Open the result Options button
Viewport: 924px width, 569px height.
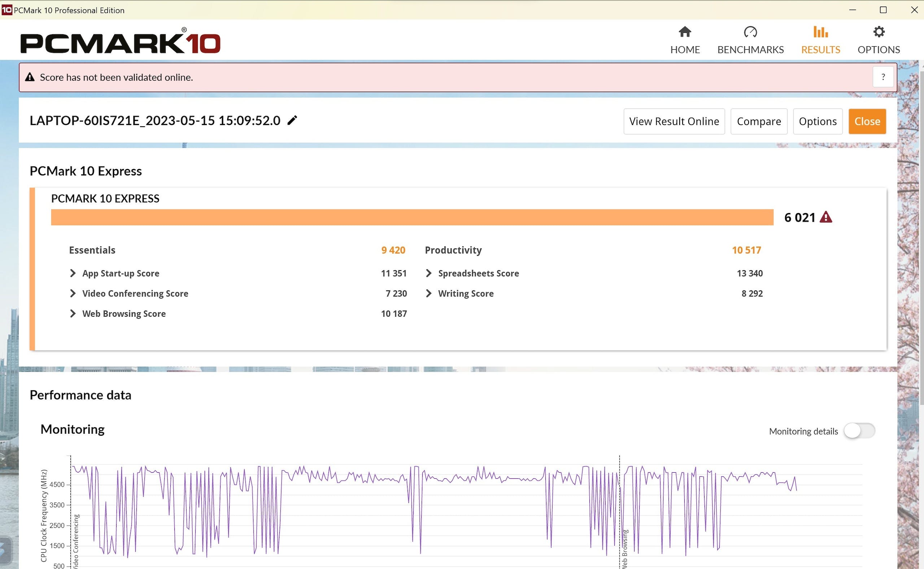(818, 121)
